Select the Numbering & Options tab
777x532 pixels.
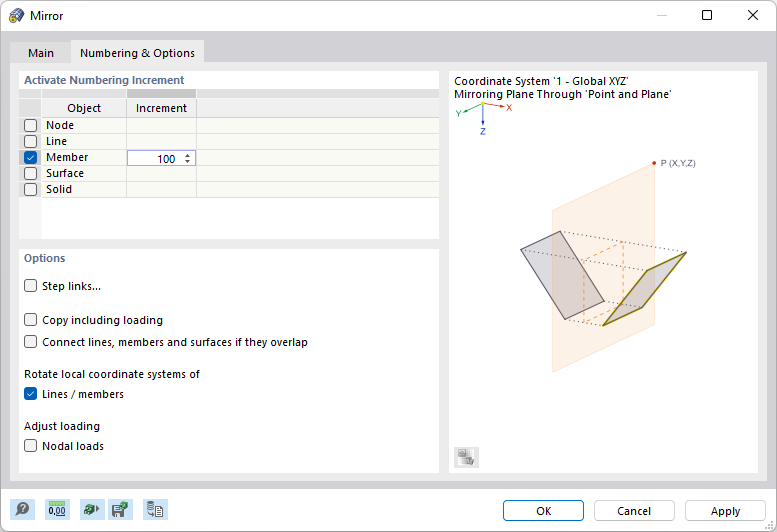tap(137, 53)
